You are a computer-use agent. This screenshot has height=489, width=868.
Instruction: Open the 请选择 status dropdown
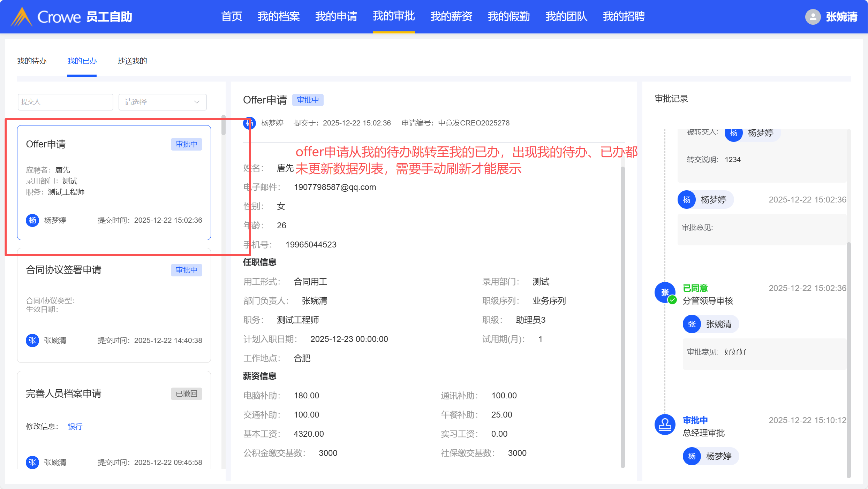[162, 102]
